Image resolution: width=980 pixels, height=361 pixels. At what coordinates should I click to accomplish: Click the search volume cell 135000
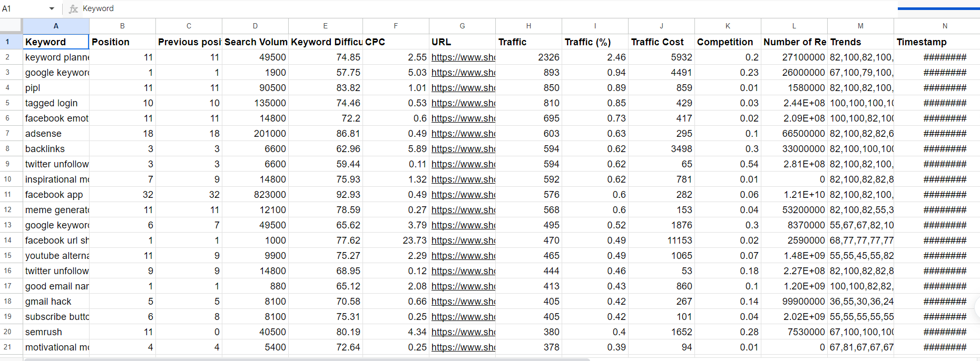tap(255, 103)
